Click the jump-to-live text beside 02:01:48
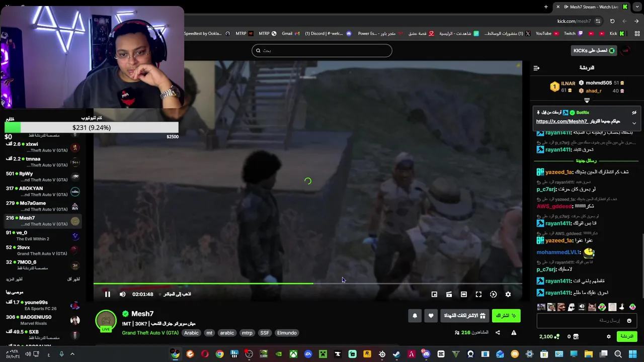 pos(177,294)
